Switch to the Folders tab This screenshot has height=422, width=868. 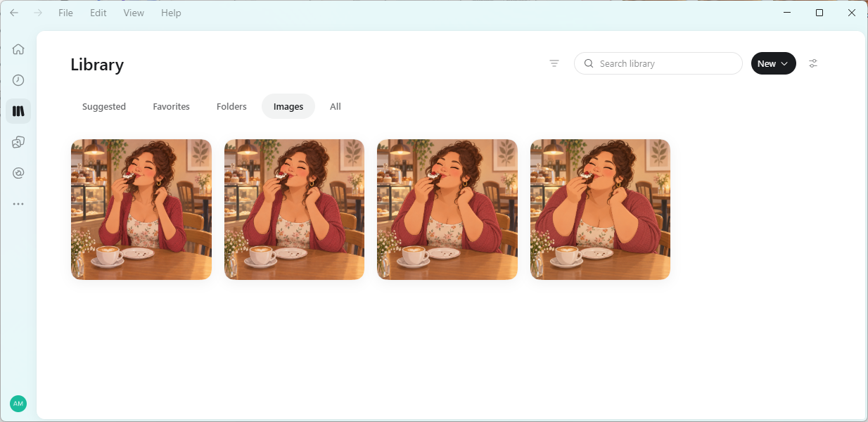coord(231,107)
